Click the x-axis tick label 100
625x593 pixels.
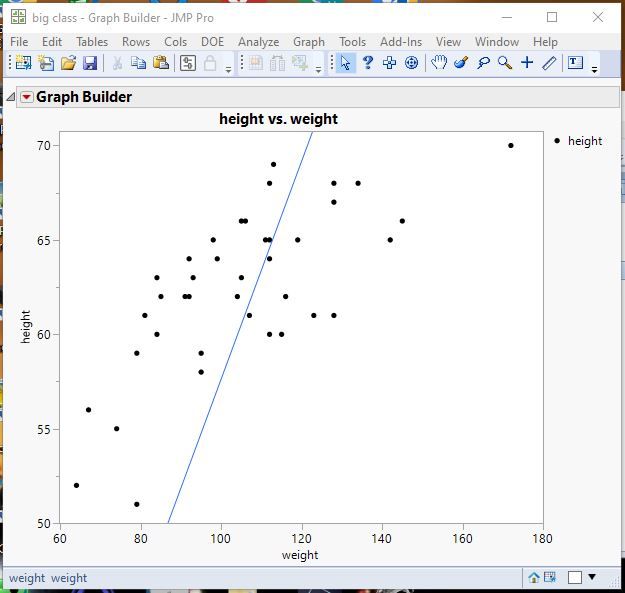tap(220, 538)
